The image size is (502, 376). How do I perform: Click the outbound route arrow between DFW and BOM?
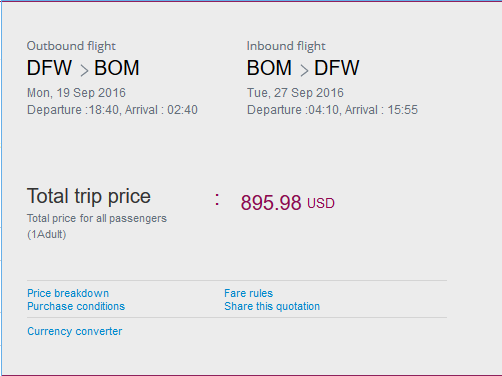coord(84,70)
